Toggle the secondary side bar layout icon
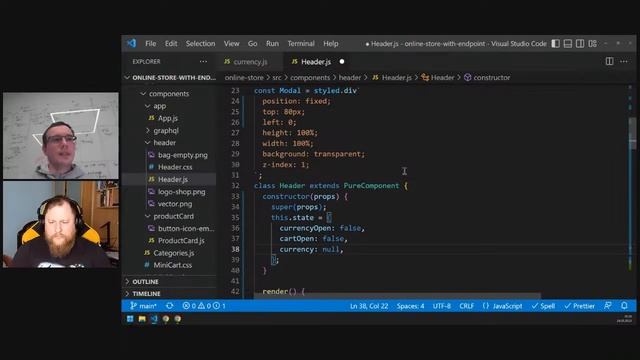 (x=580, y=44)
